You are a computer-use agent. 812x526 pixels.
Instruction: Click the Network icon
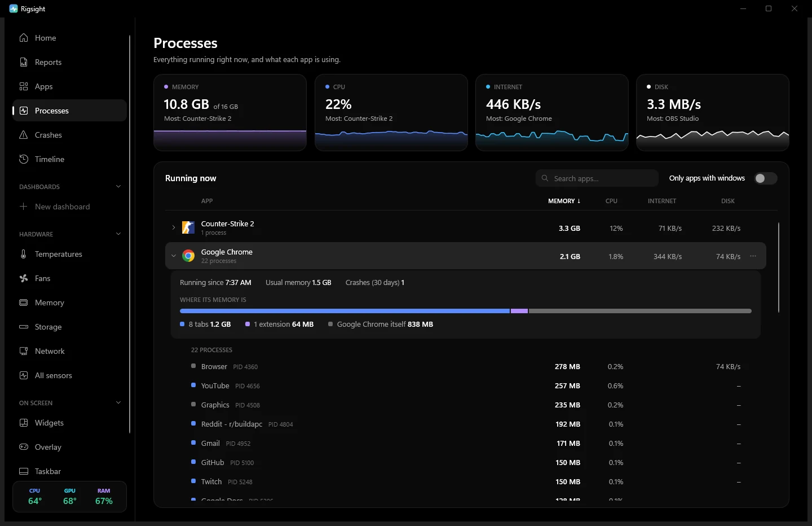coord(24,351)
